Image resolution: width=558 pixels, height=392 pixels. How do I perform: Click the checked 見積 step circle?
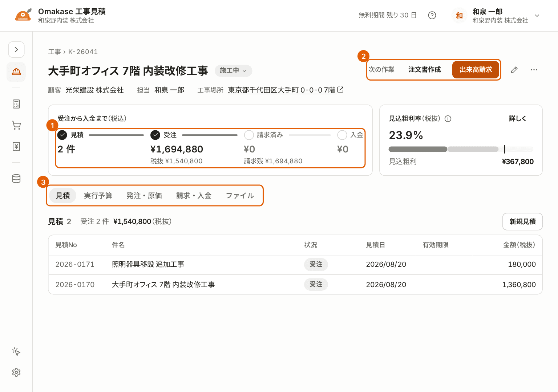[62, 135]
